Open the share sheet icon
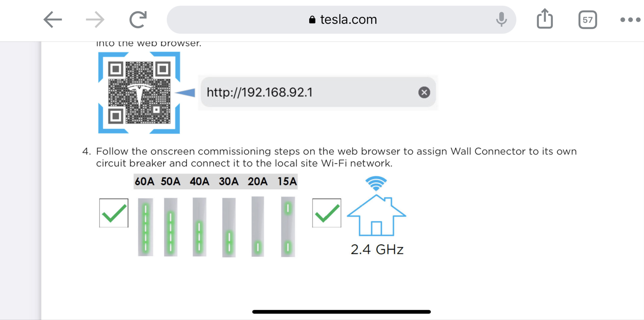644x320 pixels. (545, 19)
